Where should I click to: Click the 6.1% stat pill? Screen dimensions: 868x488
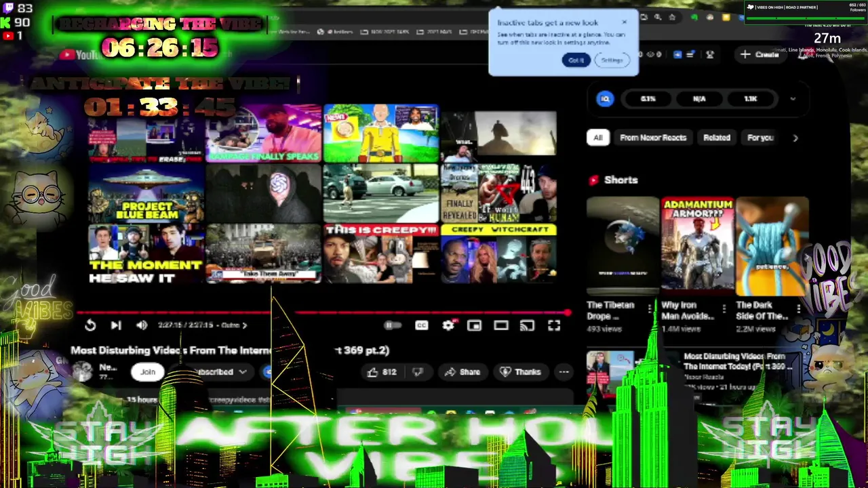tap(648, 99)
